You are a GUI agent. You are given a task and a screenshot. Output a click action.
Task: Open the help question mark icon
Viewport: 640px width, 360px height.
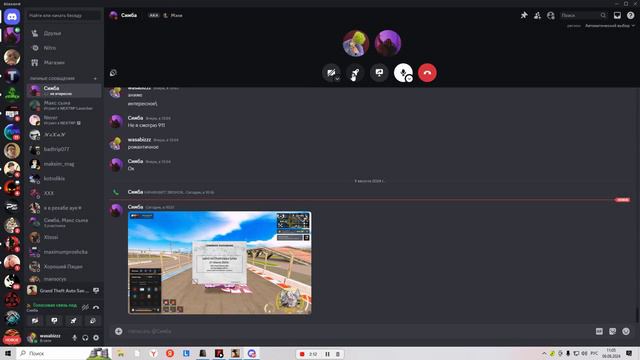pyautogui.click(x=631, y=16)
